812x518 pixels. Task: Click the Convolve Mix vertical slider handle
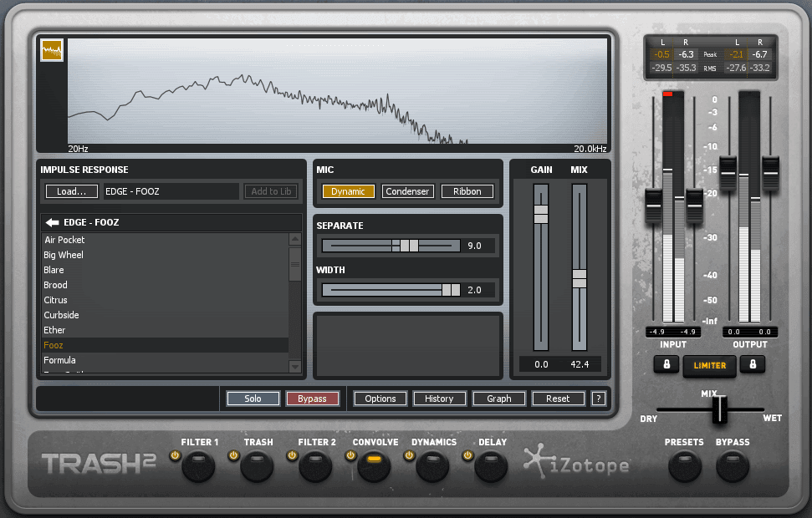(x=580, y=278)
